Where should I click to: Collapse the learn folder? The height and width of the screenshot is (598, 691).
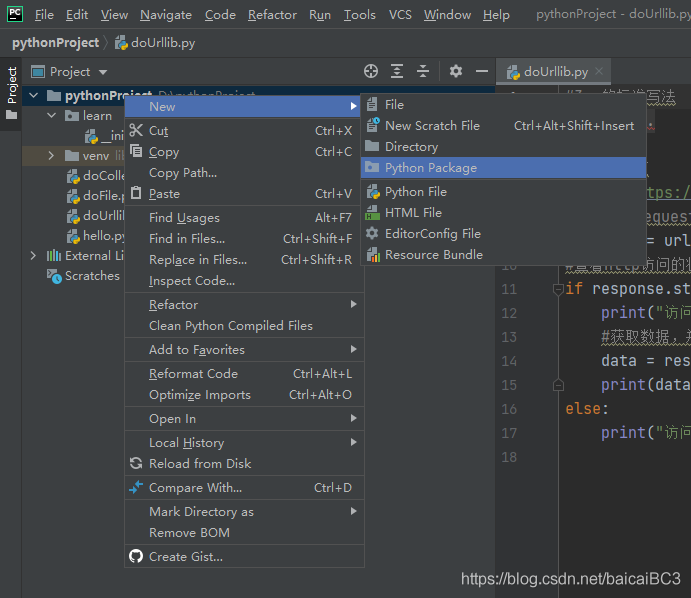pos(51,116)
